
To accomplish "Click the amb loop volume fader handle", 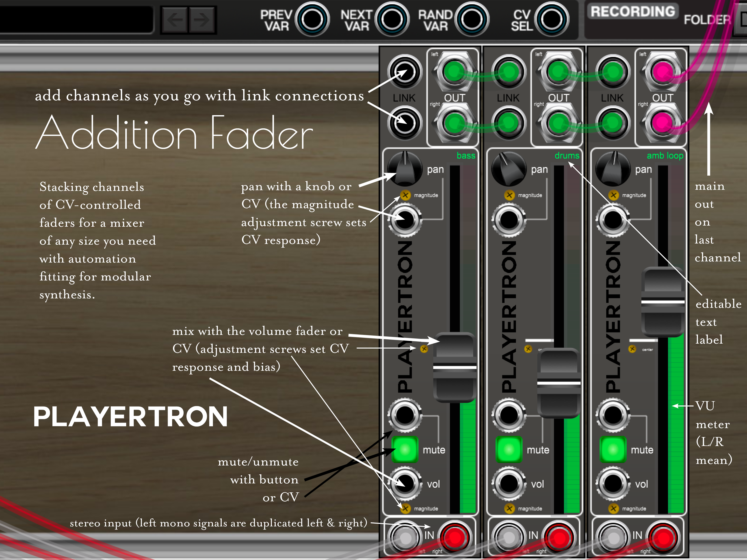I will coord(663,302).
